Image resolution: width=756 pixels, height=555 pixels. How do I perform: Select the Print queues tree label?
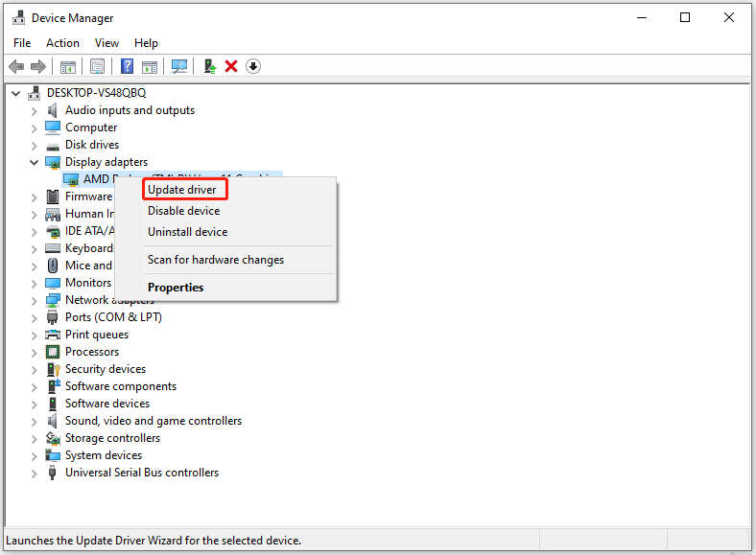pyautogui.click(x=97, y=335)
